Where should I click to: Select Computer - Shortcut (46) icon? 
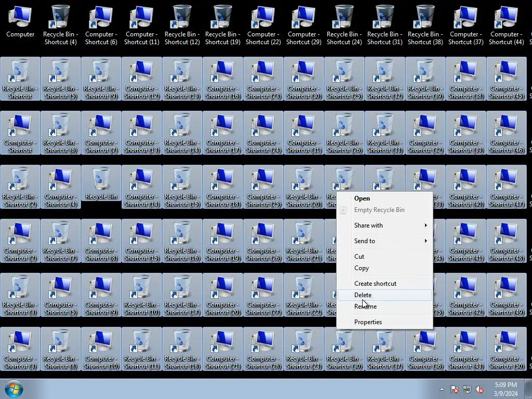pyautogui.click(x=506, y=132)
